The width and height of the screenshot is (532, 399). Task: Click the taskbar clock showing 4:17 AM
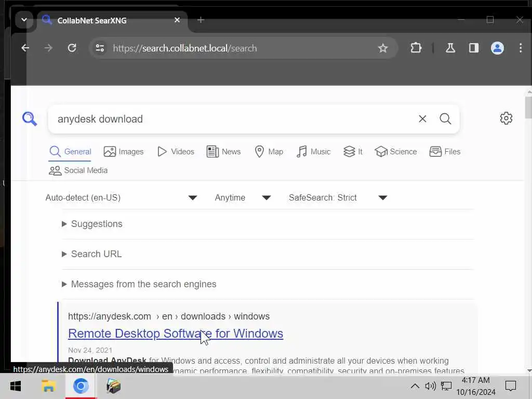click(476, 386)
